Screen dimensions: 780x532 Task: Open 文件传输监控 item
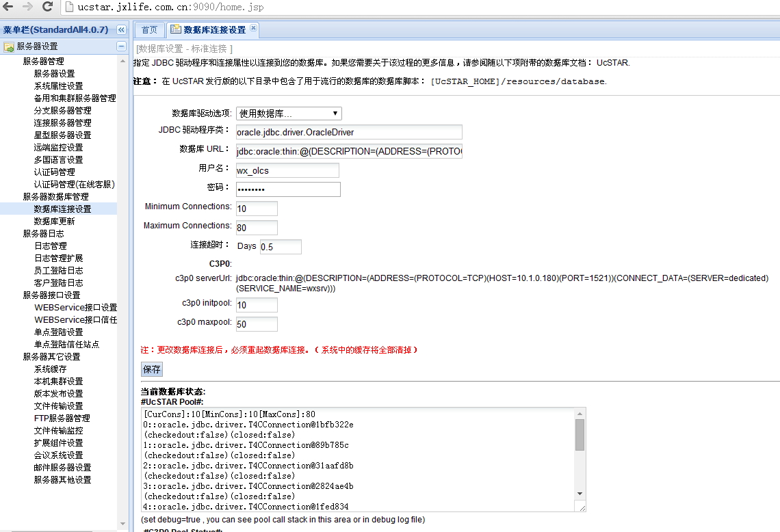(x=58, y=431)
